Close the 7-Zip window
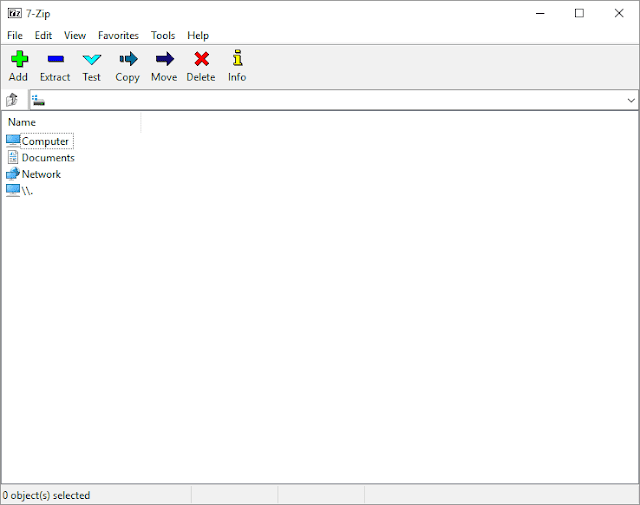Image resolution: width=640 pixels, height=505 pixels. pos(619,13)
